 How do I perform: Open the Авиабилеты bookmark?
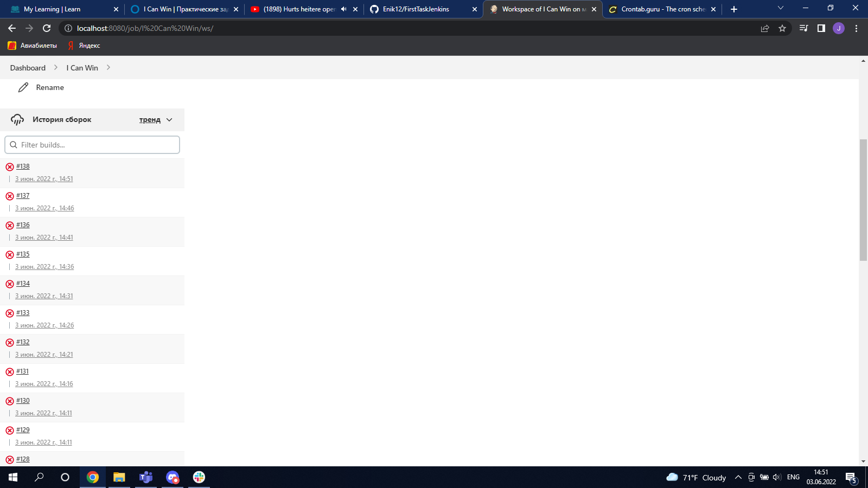[33, 46]
